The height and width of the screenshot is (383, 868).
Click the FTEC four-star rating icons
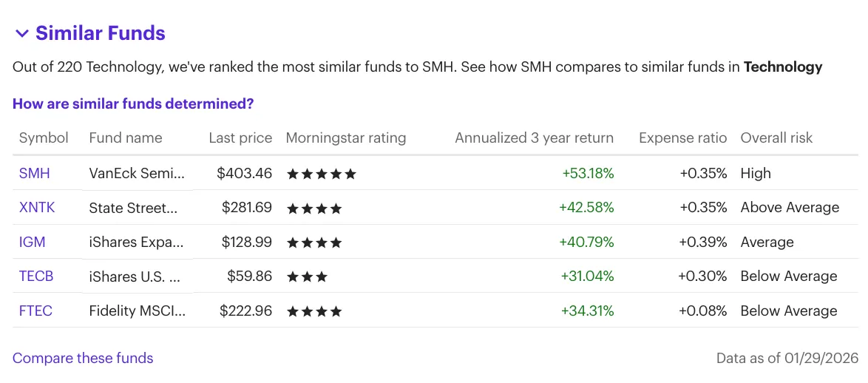pyautogui.click(x=314, y=311)
